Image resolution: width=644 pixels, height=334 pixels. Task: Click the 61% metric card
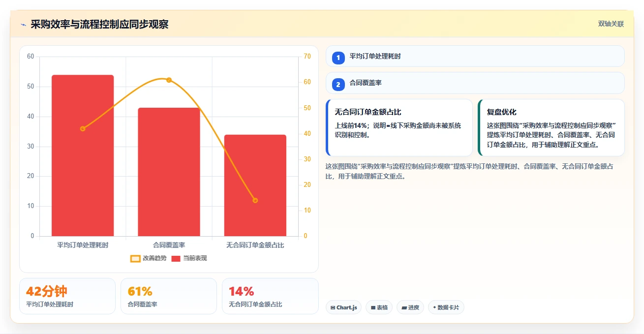[169, 296]
